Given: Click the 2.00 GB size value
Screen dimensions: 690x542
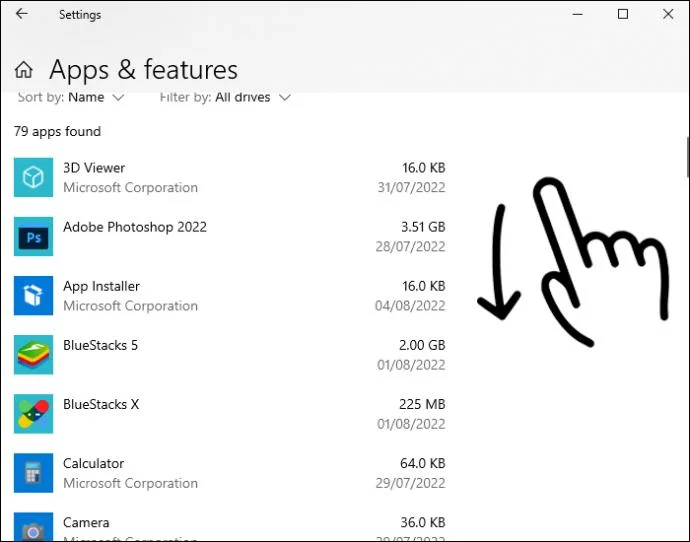Looking at the screenshot, I should tap(422, 345).
